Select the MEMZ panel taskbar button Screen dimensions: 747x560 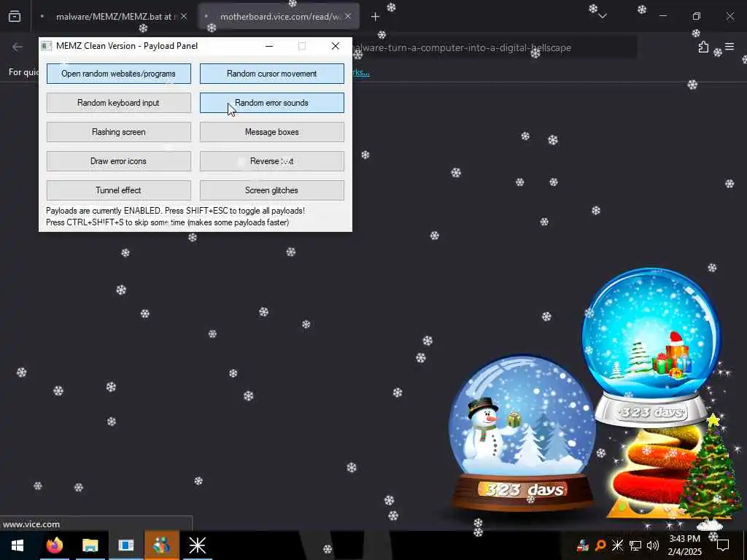pos(125,545)
